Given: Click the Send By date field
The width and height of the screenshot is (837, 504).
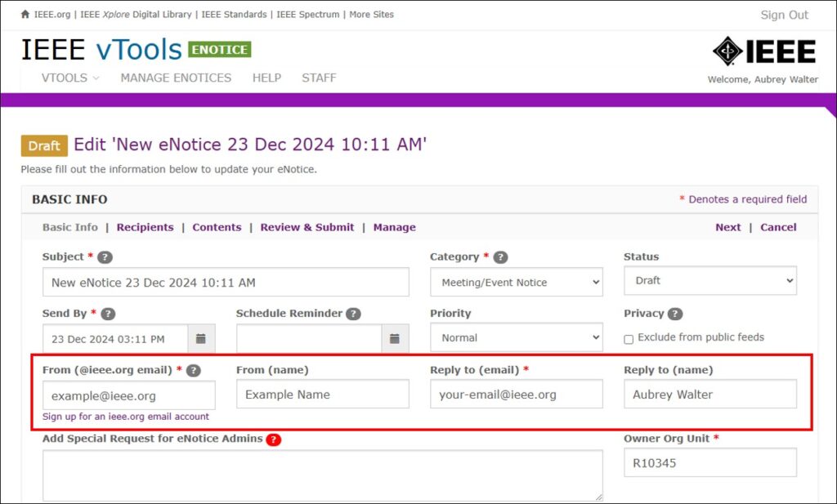Looking at the screenshot, I should point(115,339).
